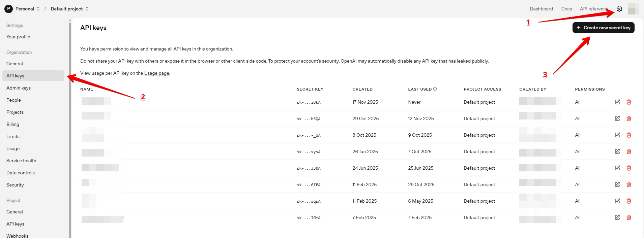Open Admin keys page
This screenshot has height=238, width=644.
pyautogui.click(x=19, y=88)
